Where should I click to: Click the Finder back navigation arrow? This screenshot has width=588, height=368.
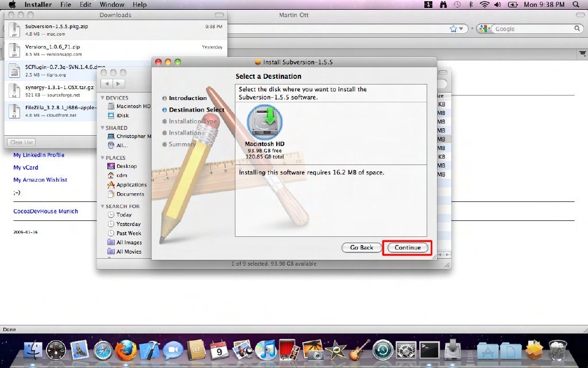tap(107, 84)
